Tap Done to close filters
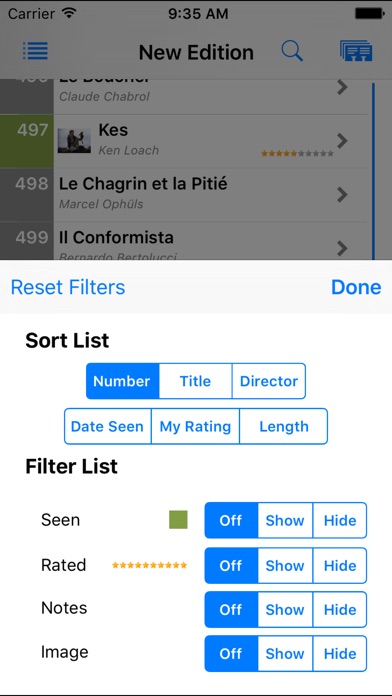This screenshot has height=696, width=392. pos(356,287)
